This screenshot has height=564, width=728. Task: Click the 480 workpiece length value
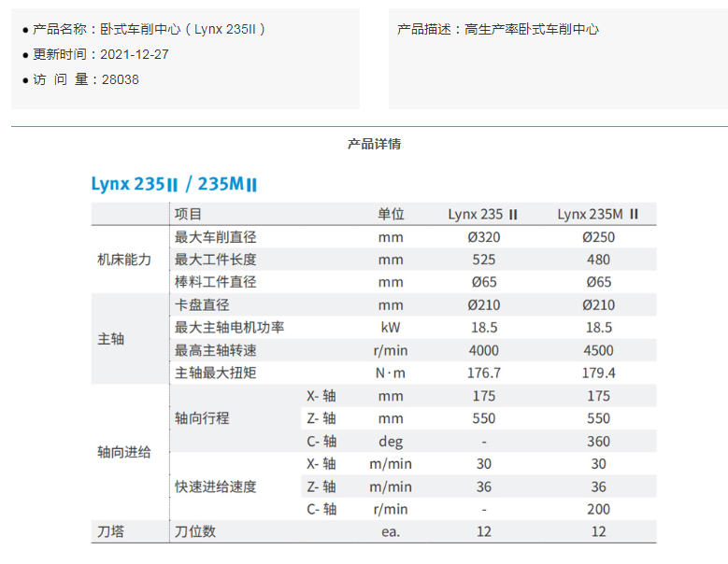pos(598,260)
